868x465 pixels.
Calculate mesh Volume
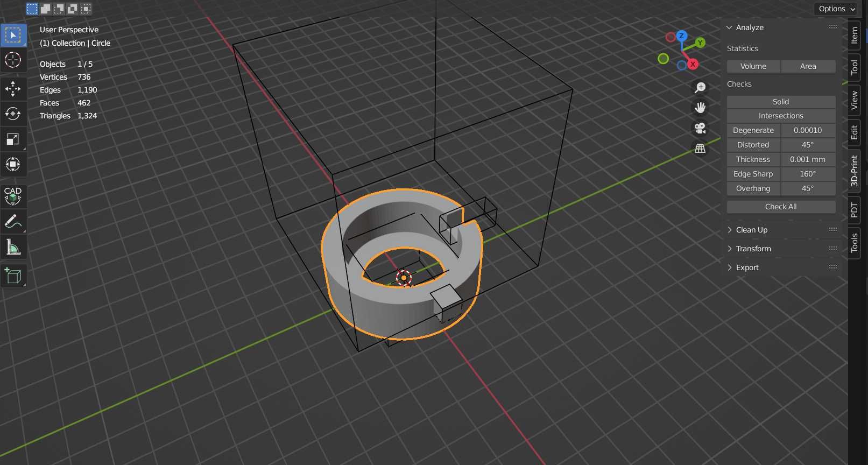point(753,66)
